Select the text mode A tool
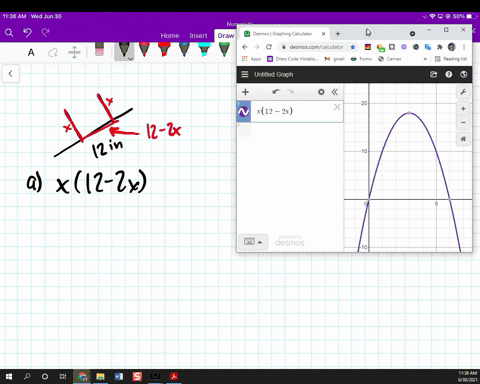This screenshot has width=480, height=384. (x=31, y=52)
